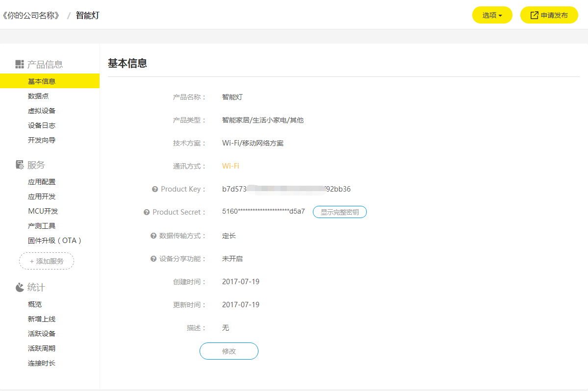Navigate to MCU开发
The height and width of the screenshot is (391, 588).
[43, 211]
